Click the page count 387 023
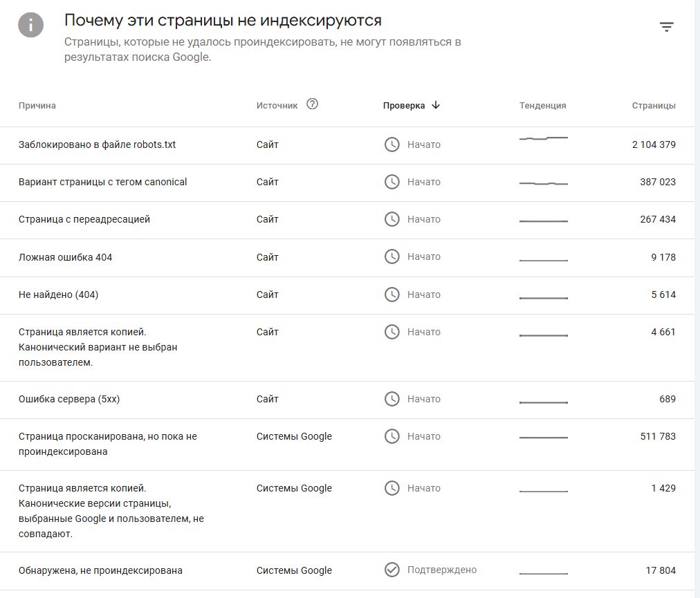 click(x=658, y=182)
